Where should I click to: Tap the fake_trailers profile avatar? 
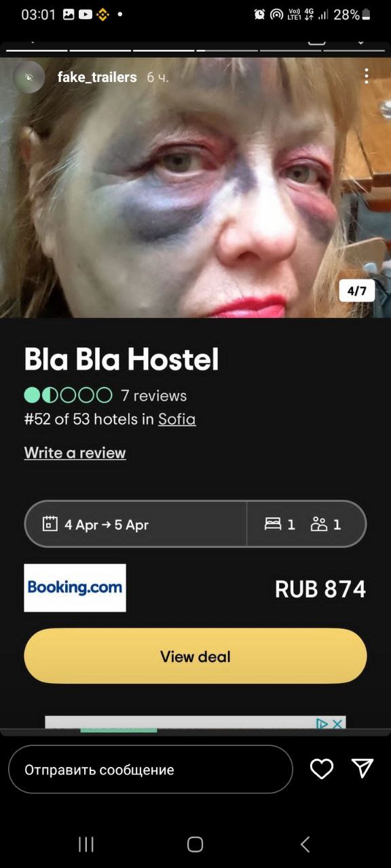[x=29, y=77]
